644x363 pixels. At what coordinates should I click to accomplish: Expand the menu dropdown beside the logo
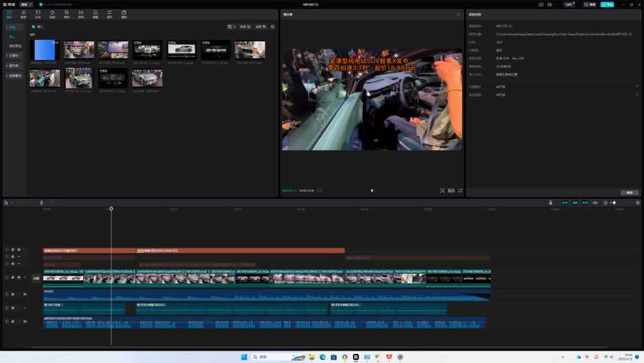coord(27,4)
